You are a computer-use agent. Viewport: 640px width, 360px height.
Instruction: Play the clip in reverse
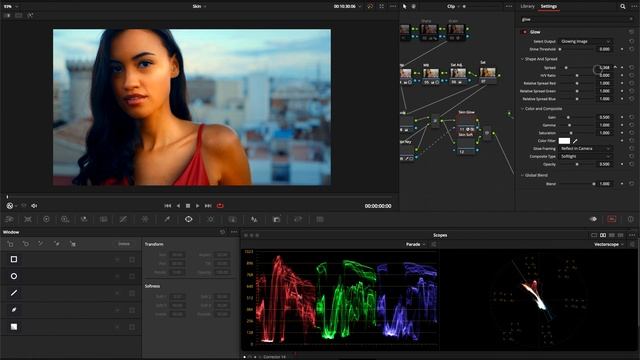point(178,206)
